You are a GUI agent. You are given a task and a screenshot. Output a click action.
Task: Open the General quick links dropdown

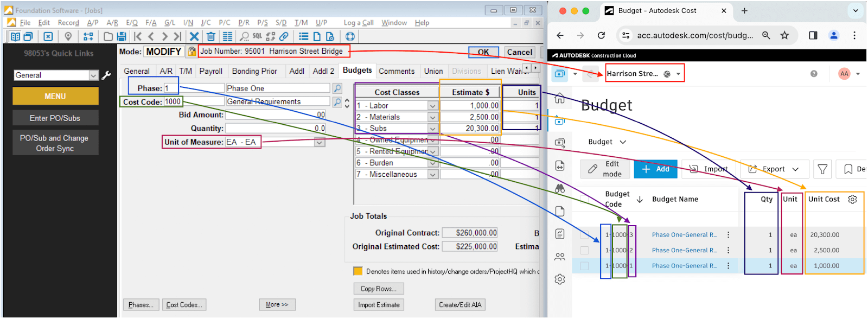point(93,75)
